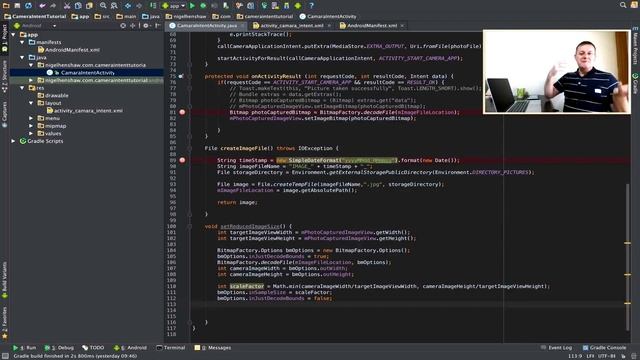Click the Android Device Monitor icon

click(298, 6)
